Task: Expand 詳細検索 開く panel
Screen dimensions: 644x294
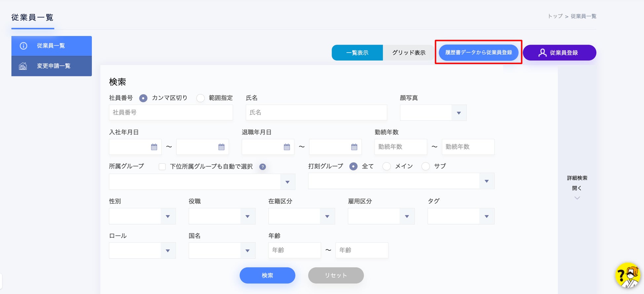Action: (577, 188)
